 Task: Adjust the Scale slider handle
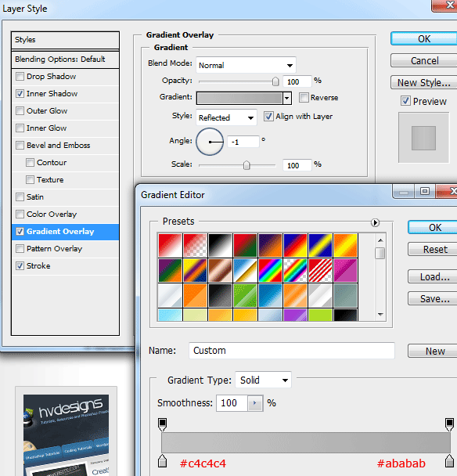click(x=246, y=165)
